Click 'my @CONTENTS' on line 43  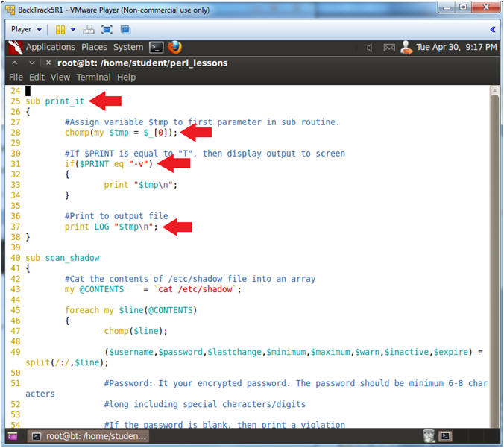[94, 289]
